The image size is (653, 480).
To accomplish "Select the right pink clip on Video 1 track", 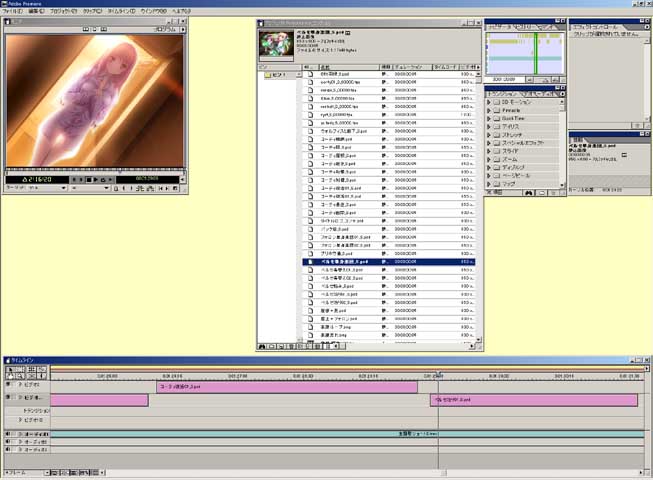I will click(x=534, y=400).
